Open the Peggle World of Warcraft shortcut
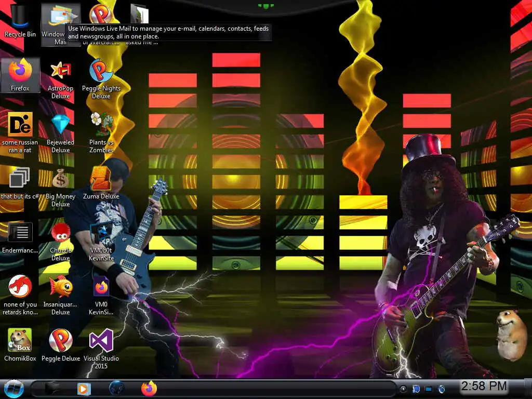The width and height of the screenshot is (532, 399). tap(100, 14)
